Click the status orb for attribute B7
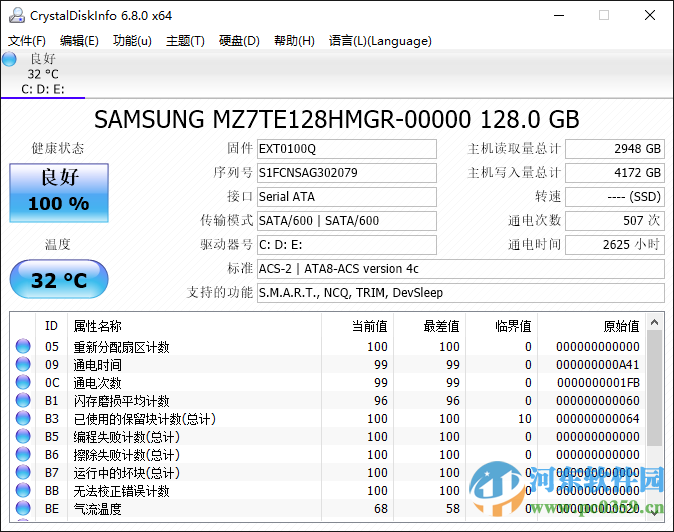 [x=23, y=473]
